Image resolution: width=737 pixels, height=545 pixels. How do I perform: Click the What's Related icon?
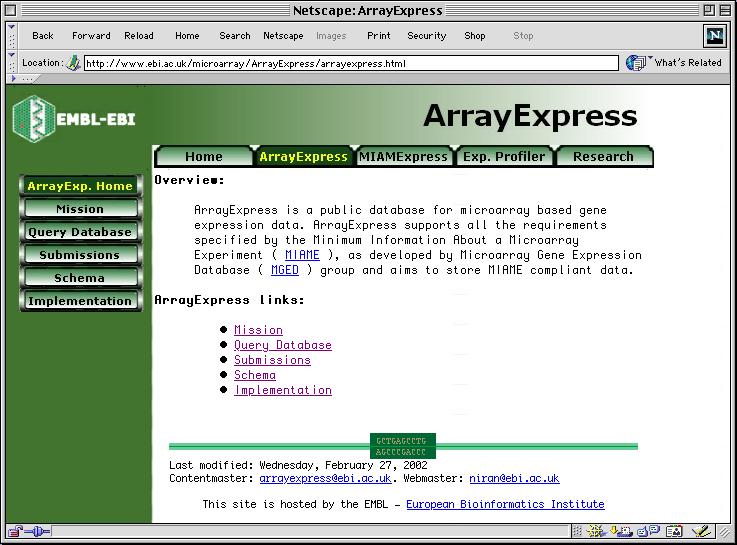tap(635, 62)
